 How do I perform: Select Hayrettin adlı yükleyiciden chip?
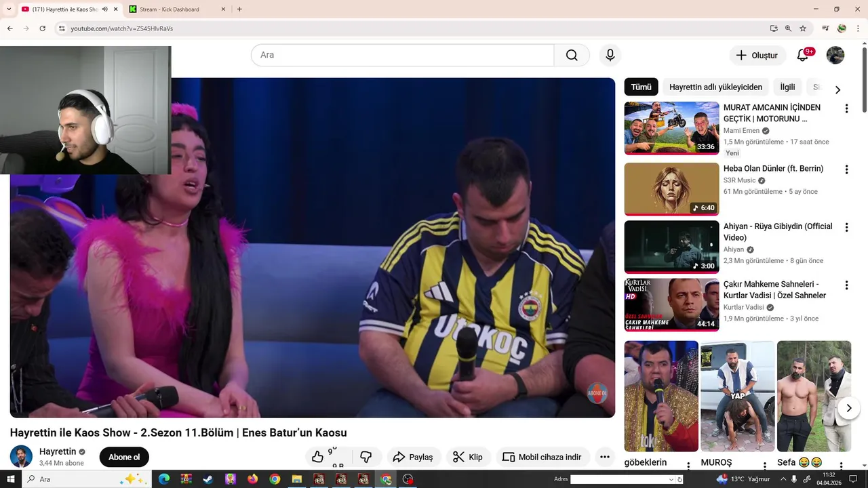[x=715, y=87]
